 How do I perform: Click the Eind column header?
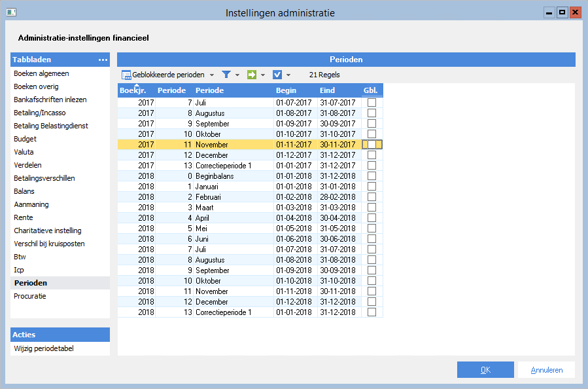339,90
